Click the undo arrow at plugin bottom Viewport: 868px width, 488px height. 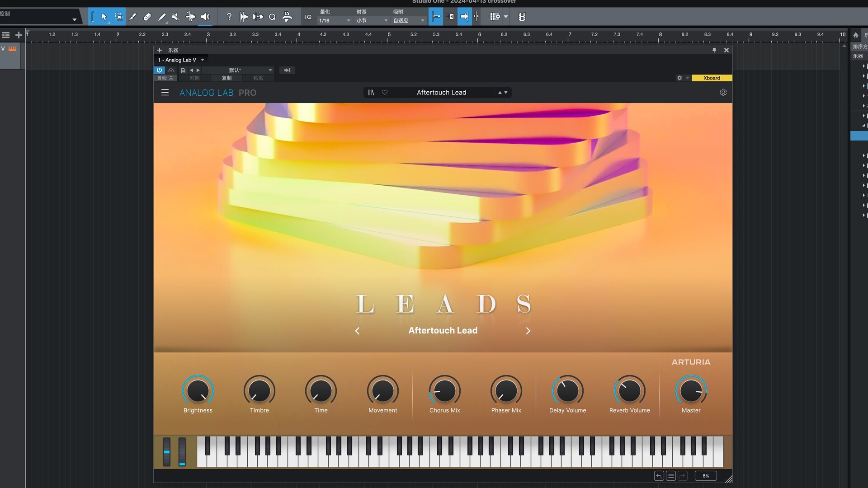point(659,476)
